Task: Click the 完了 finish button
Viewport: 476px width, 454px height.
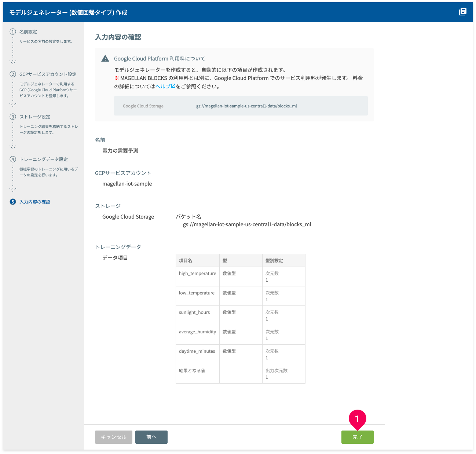Action: (x=358, y=437)
